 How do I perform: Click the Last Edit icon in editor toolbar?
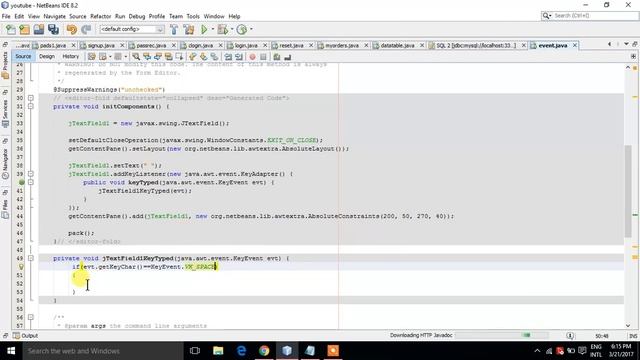[x=92, y=57]
